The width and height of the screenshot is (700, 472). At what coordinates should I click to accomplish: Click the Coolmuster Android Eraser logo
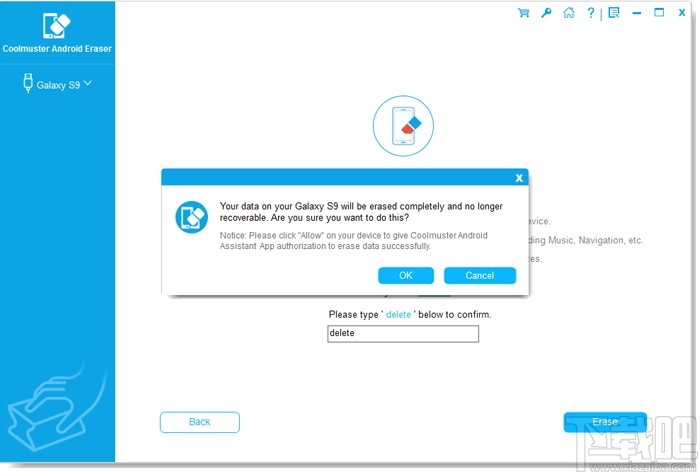coord(57,26)
